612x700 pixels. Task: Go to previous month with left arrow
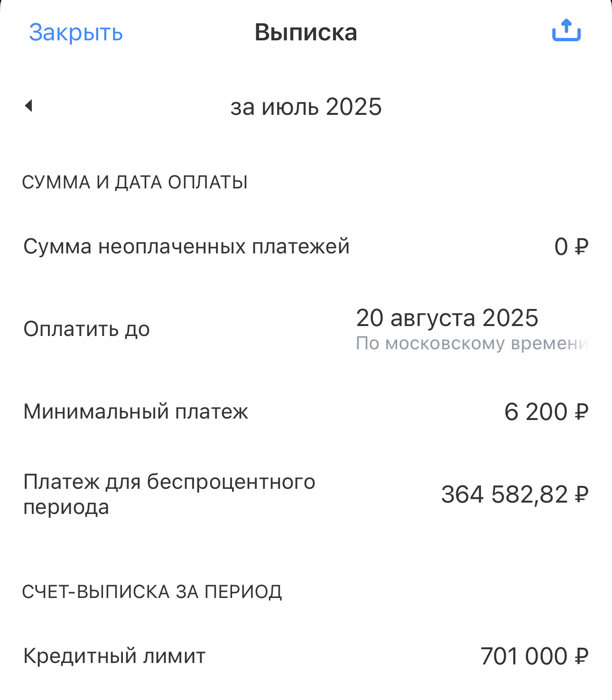29,106
